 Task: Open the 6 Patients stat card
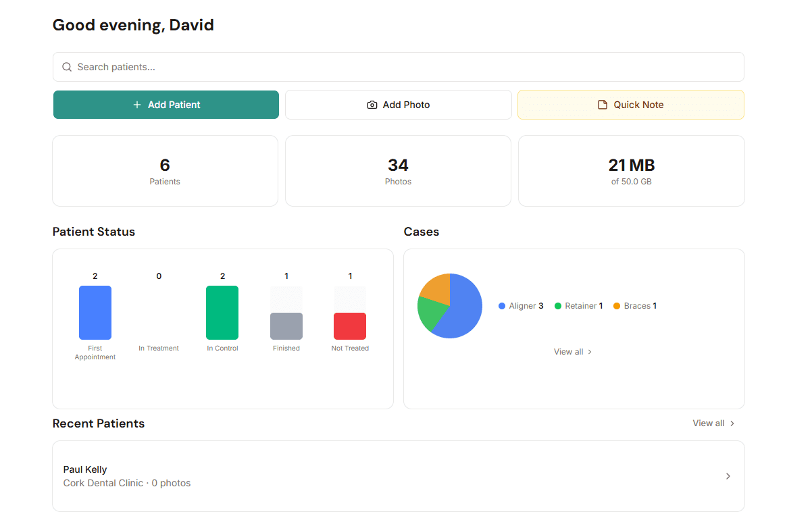click(165, 171)
